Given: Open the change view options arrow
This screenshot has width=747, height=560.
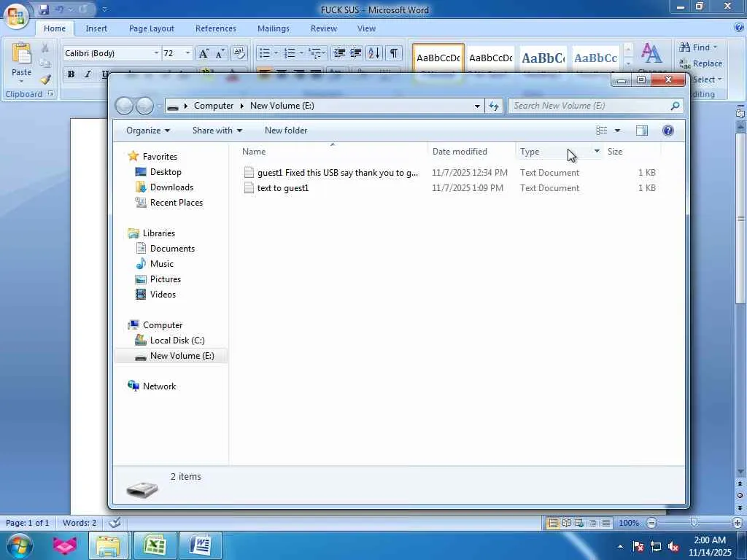Looking at the screenshot, I should pyautogui.click(x=617, y=131).
